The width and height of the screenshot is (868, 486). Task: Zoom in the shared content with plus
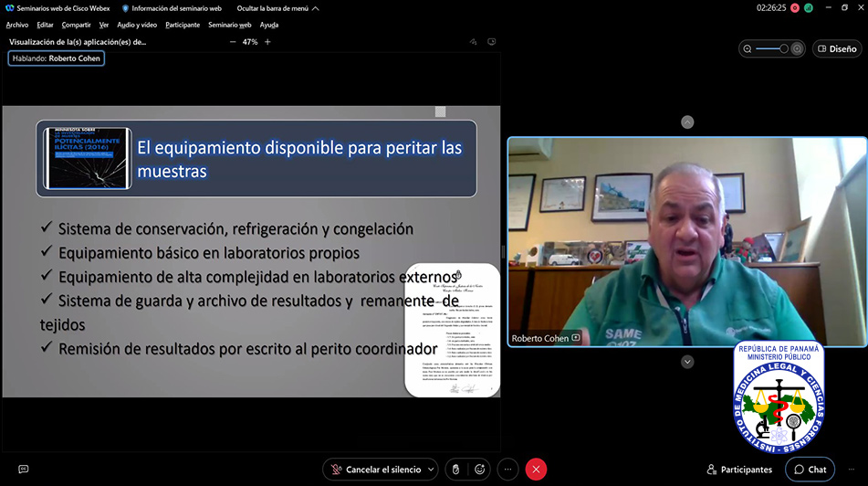pos(267,42)
